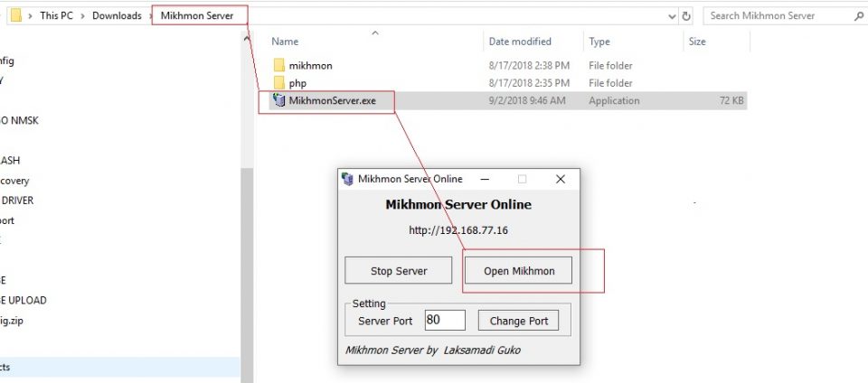Image resolution: width=868 pixels, height=383 pixels.
Task: Sort files by the Name column
Action: pos(285,42)
